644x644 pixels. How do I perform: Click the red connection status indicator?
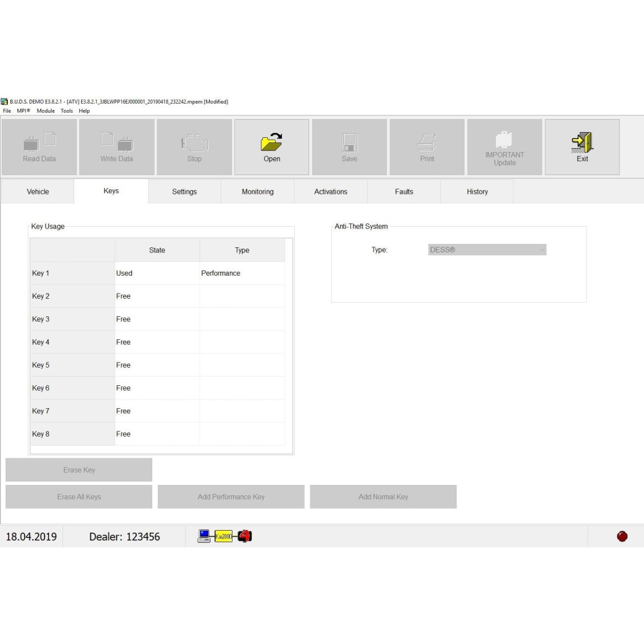tap(622, 536)
